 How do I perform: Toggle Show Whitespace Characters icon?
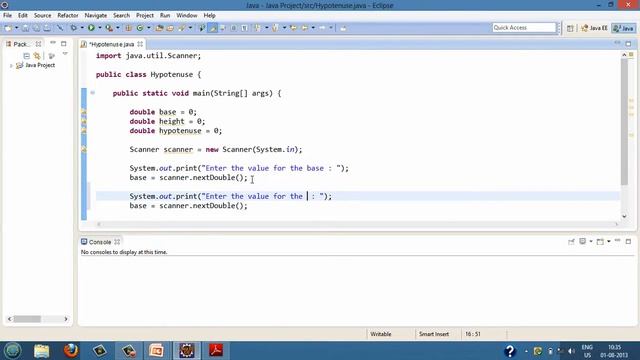tap(244, 28)
